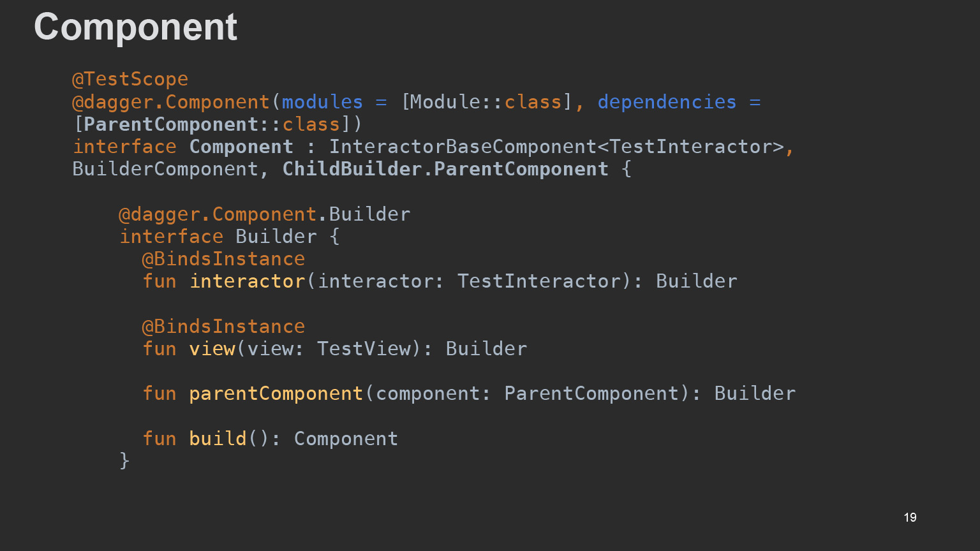The height and width of the screenshot is (551, 980).
Task: Click the first @BindsInstance annotation
Action: pyautogui.click(x=223, y=259)
